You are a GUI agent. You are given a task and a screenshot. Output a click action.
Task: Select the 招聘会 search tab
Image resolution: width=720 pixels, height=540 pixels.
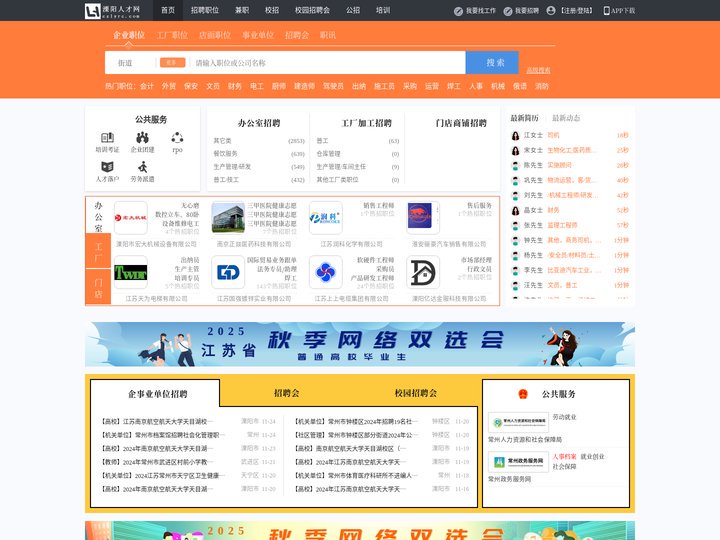point(297,35)
